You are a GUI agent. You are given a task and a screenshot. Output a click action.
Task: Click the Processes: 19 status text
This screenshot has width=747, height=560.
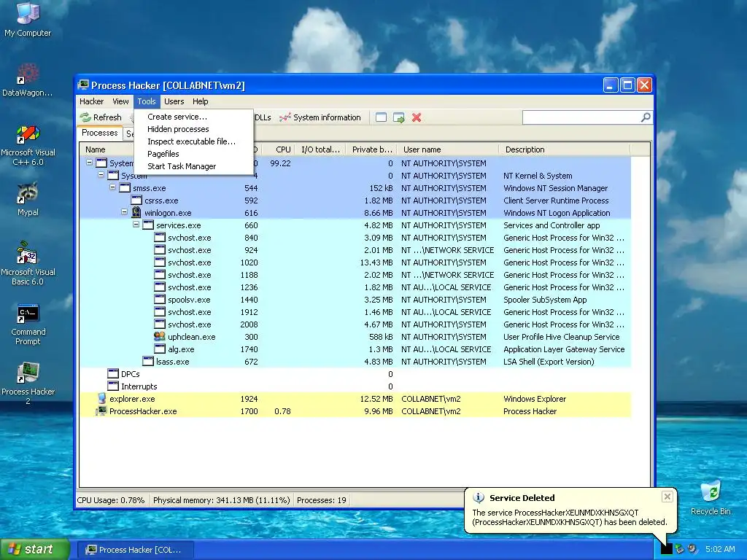322,500
